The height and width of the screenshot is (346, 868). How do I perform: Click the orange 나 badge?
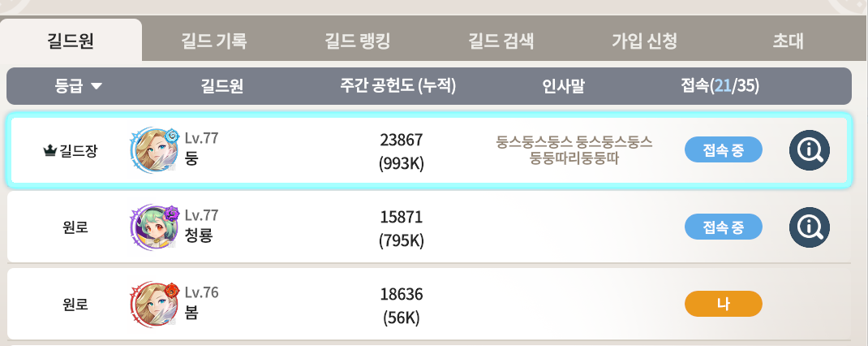tap(724, 304)
